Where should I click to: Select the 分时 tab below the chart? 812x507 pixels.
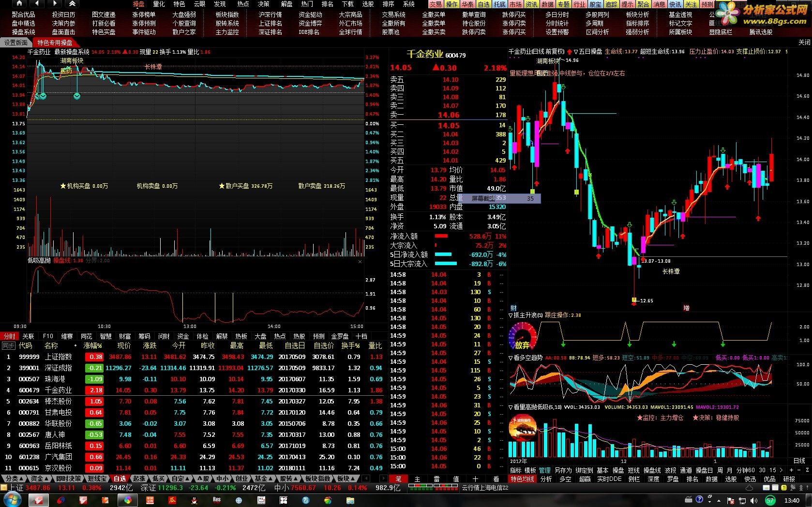coord(9,336)
